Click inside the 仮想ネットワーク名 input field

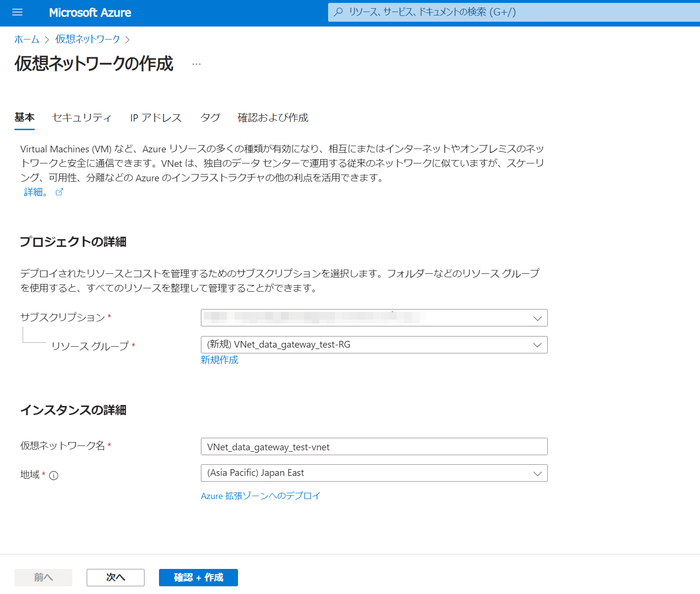(374, 446)
